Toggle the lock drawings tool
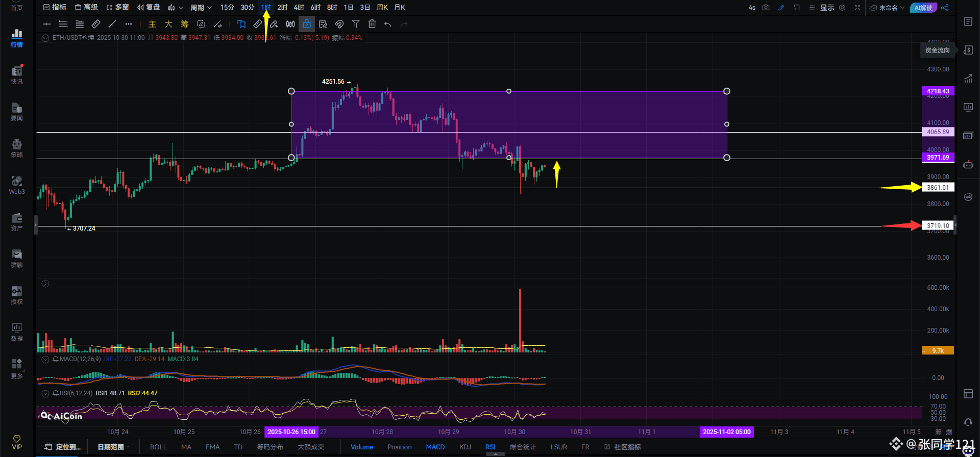The width and height of the screenshot is (980, 457). pos(307,24)
